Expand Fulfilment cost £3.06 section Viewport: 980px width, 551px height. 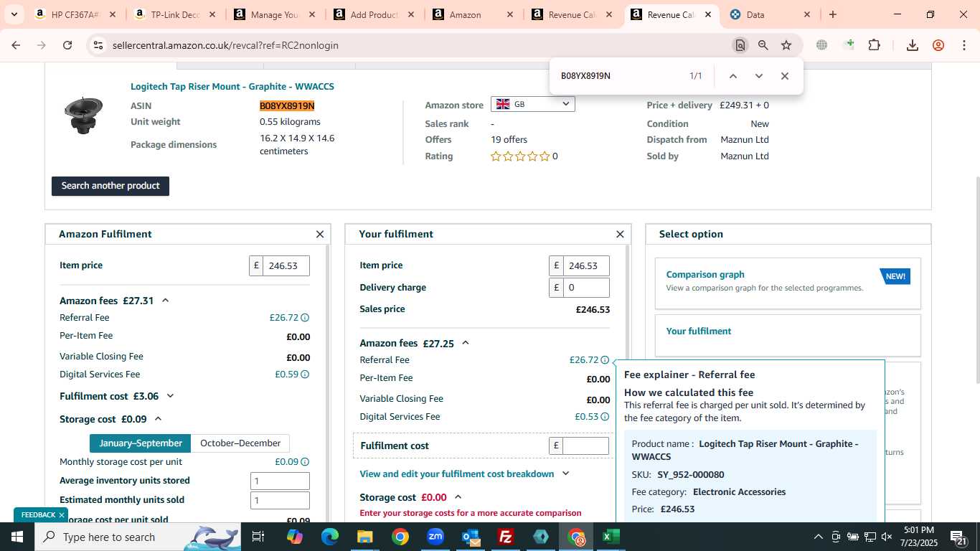tap(171, 396)
